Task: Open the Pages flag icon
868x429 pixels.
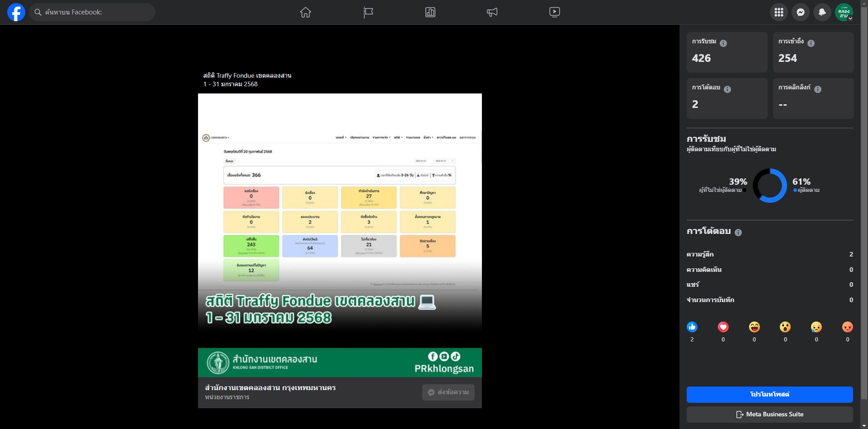Action: point(368,12)
